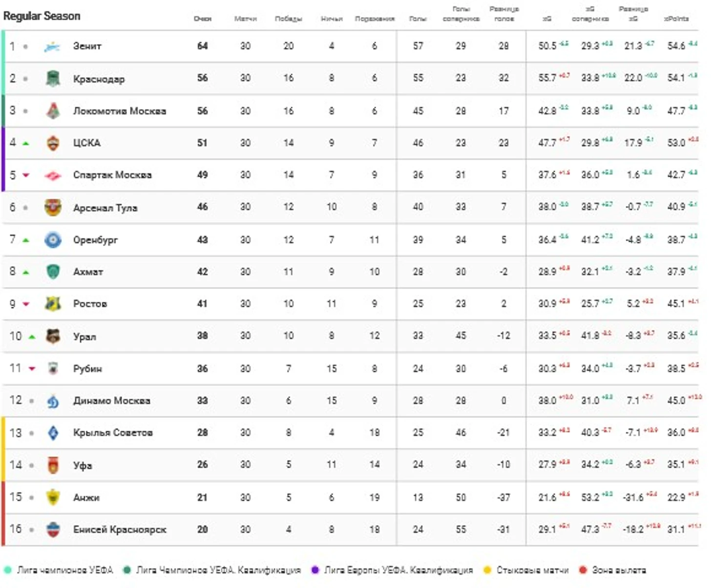713x588 pixels.
Task: Click the Анжи club emblem
Action: tap(53, 497)
